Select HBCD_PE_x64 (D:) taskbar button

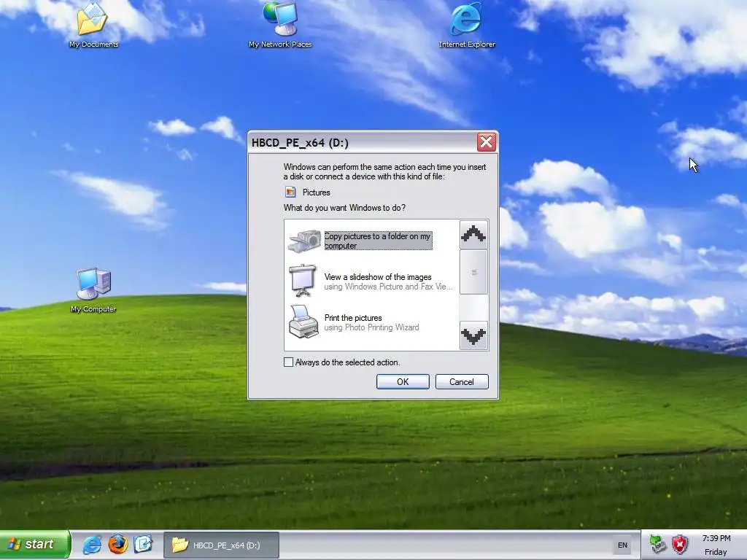click(221, 545)
